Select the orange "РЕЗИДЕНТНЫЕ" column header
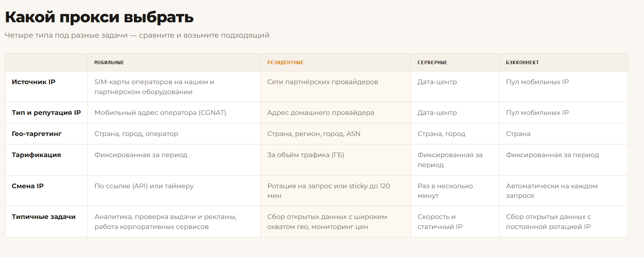Image resolution: width=644 pixels, height=257 pixels. pos(285,63)
